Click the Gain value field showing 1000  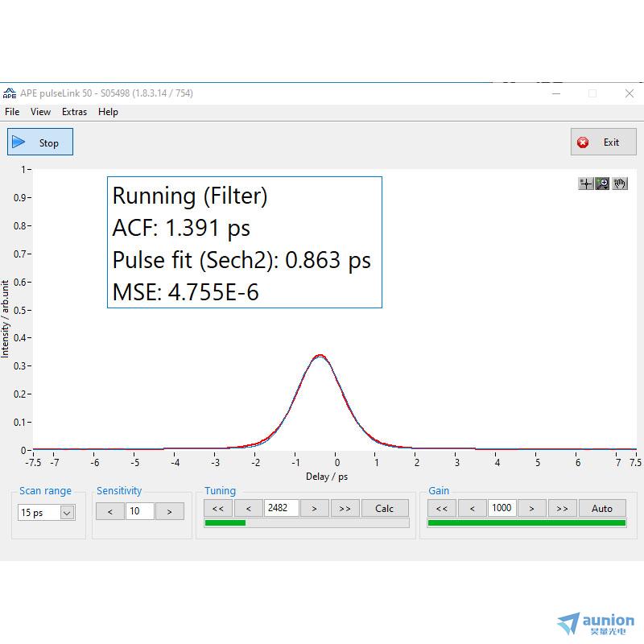[x=502, y=508]
